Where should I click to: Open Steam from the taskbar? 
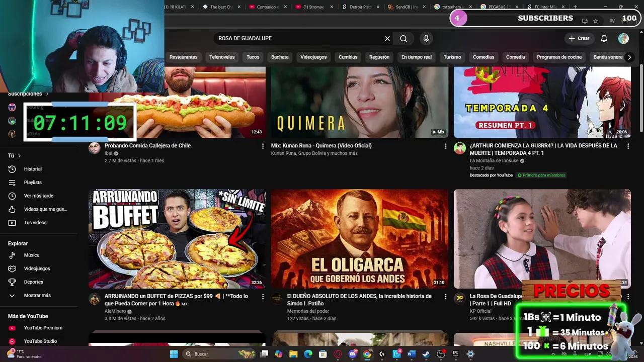[x=426, y=354]
